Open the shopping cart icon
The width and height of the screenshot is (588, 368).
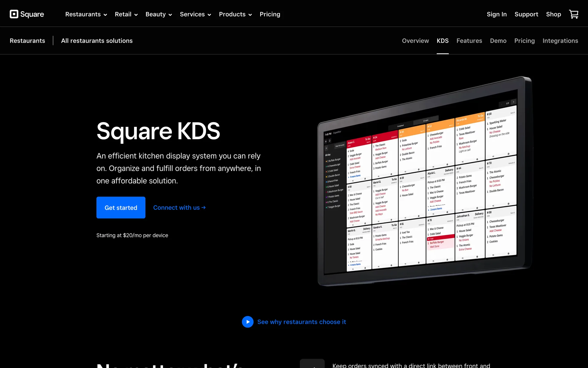click(573, 14)
